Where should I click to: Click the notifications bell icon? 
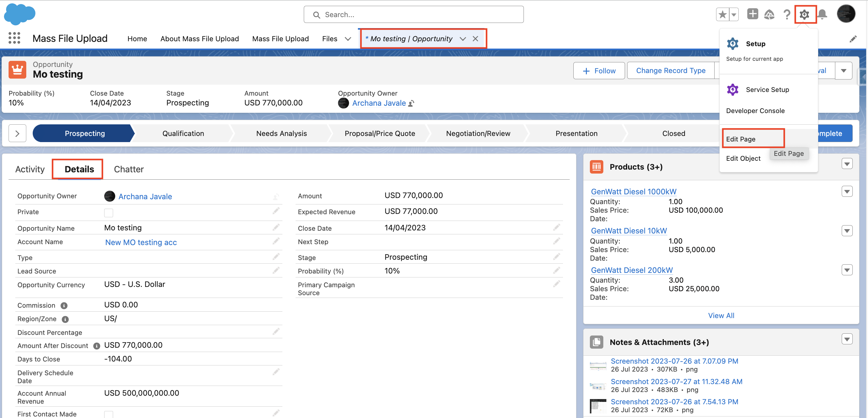(822, 14)
